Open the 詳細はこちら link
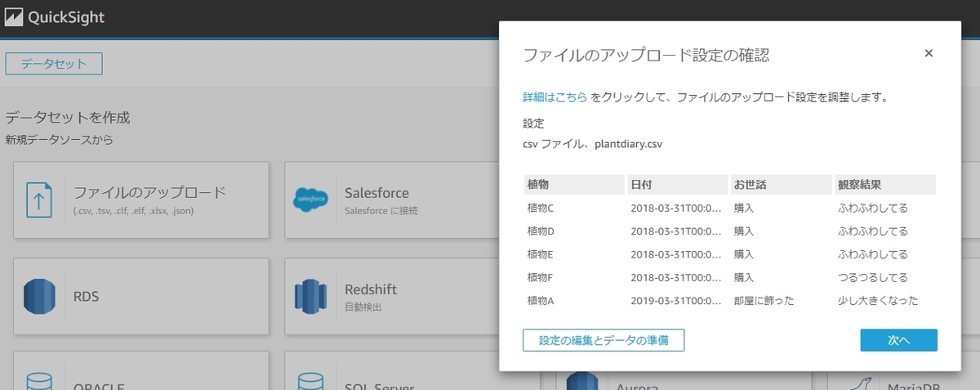Viewport: 980px width, 390px height. (x=555, y=97)
